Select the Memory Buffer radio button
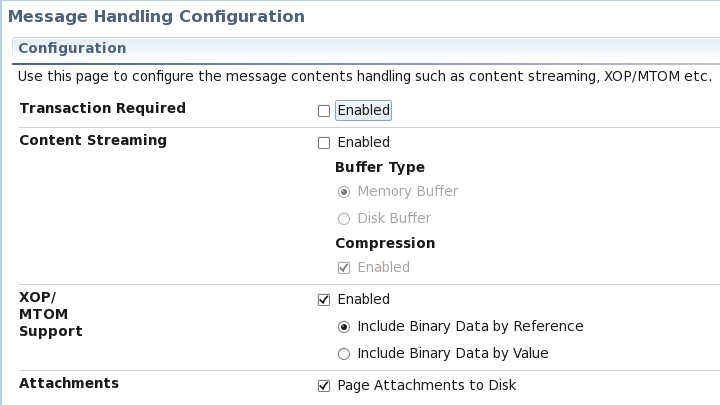This screenshot has width=720, height=405. tap(344, 192)
